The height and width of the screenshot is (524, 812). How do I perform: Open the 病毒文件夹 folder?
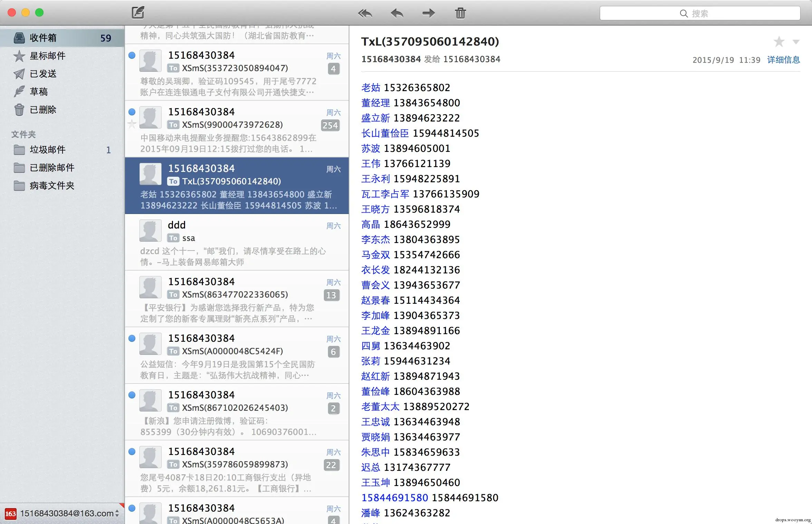52,186
